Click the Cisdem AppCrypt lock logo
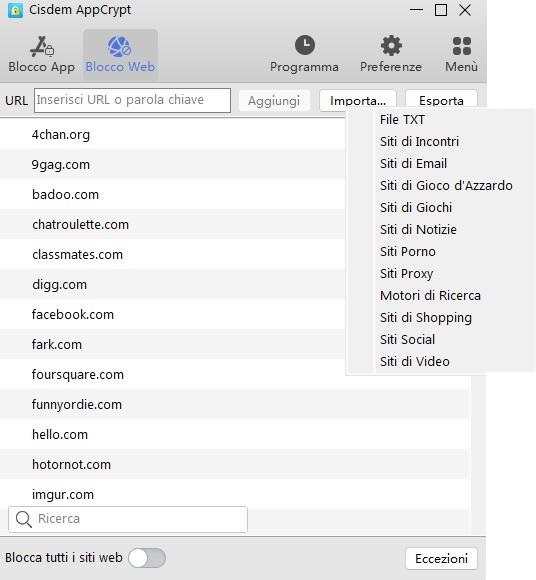536x580 pixels. coord(16,10)
